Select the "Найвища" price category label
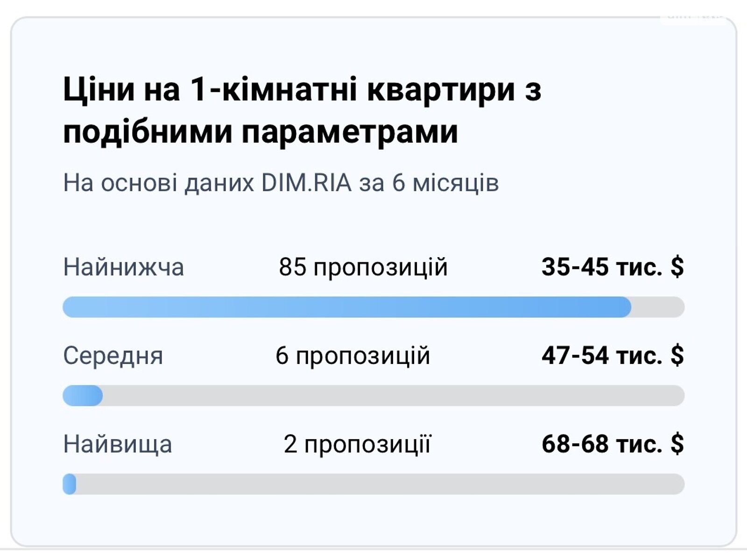 click(x=117, y=444)
